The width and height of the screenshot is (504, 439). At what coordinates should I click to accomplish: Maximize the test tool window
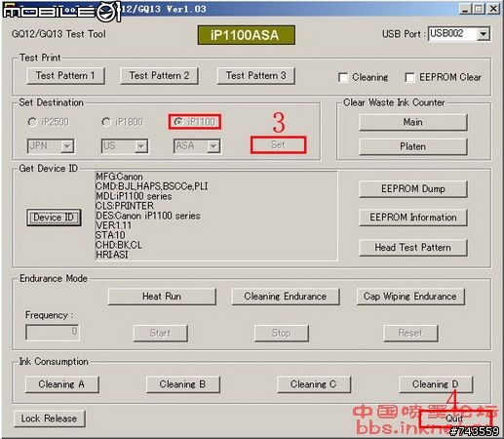point(479,9)
